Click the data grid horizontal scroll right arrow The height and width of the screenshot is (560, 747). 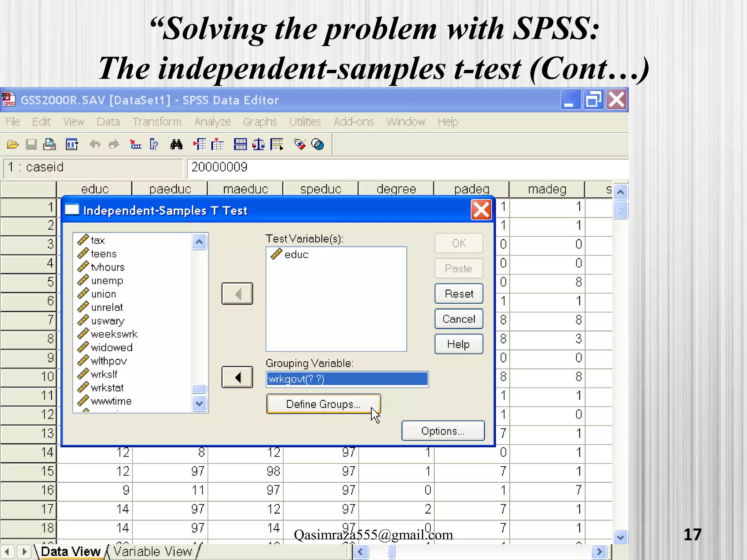tap(599, 552)
